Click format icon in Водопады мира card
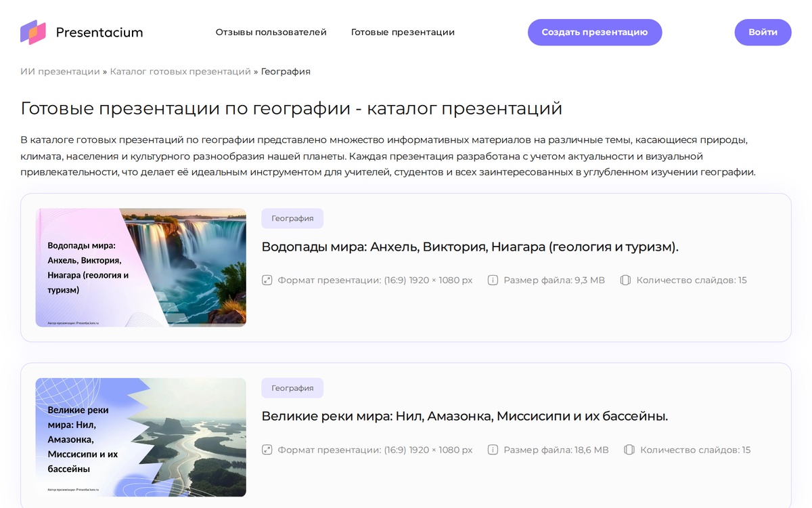The height and width of the screenshot is (508, 812). click(267, 280)
